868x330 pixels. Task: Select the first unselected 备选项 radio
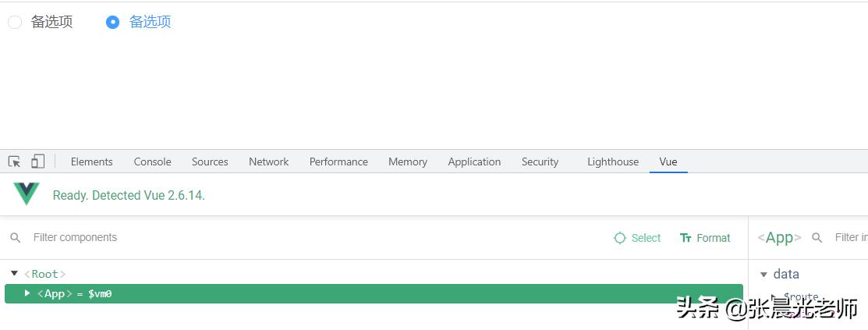15,23
